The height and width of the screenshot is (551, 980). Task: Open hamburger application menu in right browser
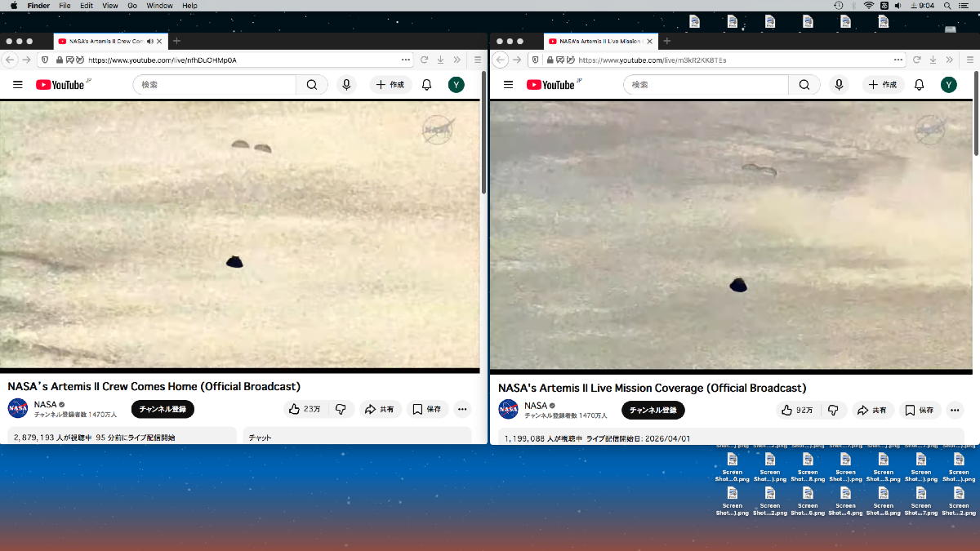(x=969, y=60)
